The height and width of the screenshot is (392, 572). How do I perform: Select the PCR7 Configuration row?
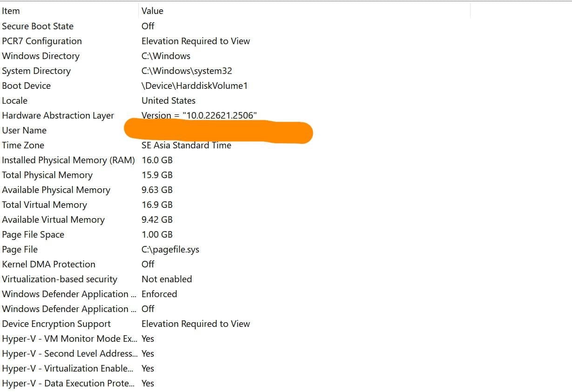tap(42, 41)
